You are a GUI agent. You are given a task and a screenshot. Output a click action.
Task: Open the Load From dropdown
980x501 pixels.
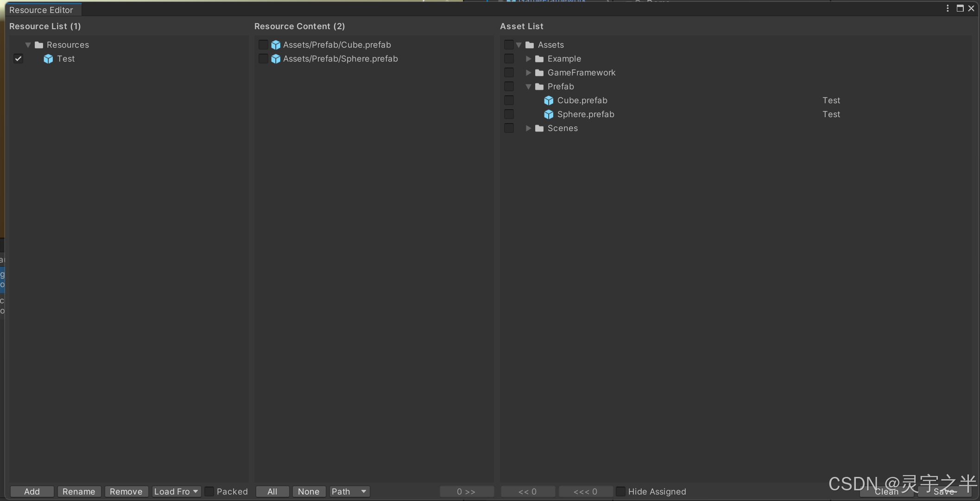coord(177,491)
